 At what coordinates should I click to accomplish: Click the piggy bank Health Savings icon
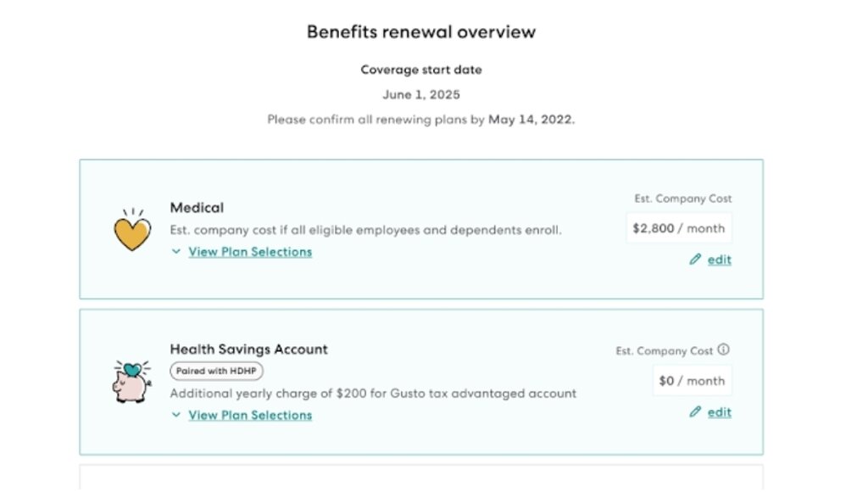point(131,381)
